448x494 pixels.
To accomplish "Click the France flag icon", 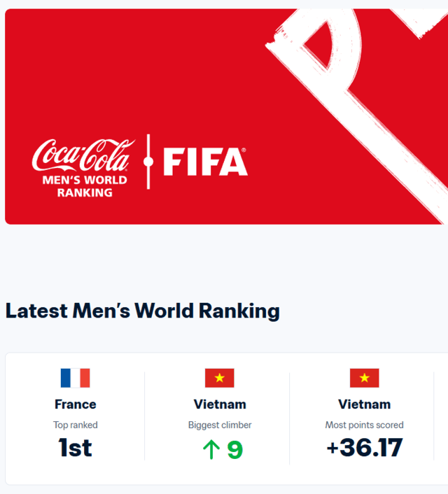I will (x=75, y=378).
